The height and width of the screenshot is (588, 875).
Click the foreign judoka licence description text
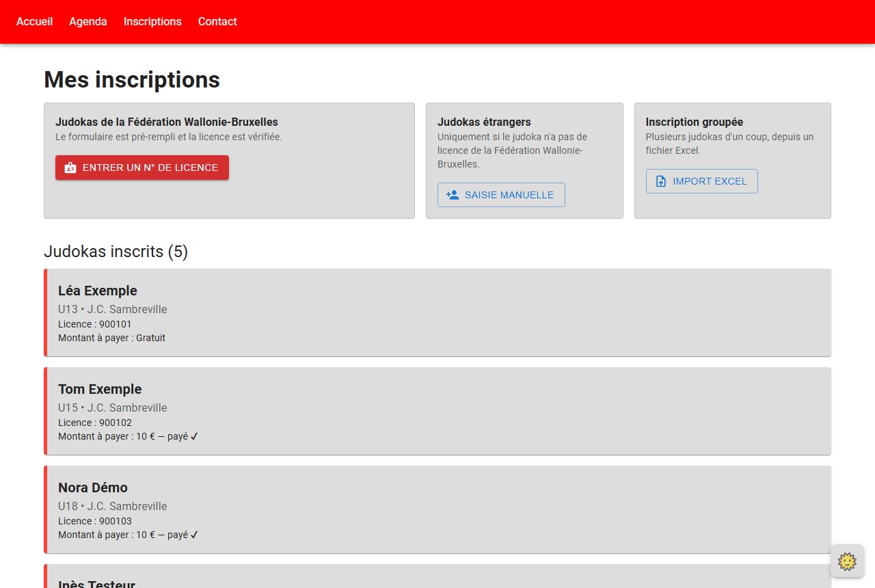(x=512, y=150)
